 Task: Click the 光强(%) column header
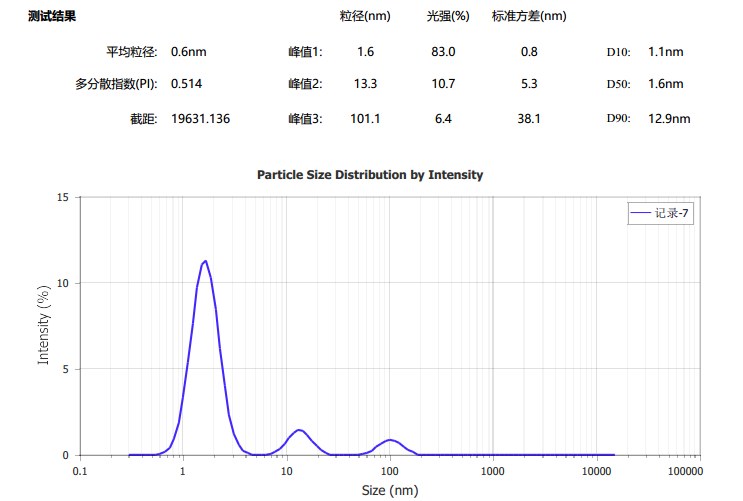(x=448, y=17)
